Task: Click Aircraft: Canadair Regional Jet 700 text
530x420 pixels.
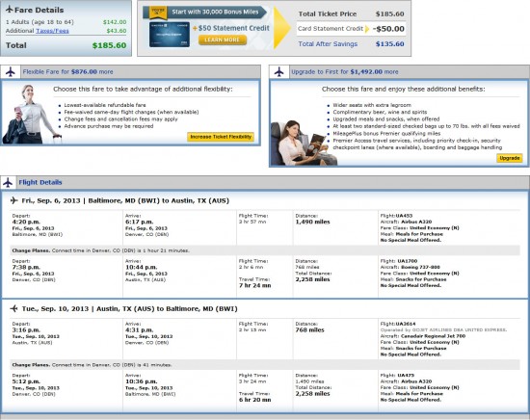Action: (x=423, y=336)
